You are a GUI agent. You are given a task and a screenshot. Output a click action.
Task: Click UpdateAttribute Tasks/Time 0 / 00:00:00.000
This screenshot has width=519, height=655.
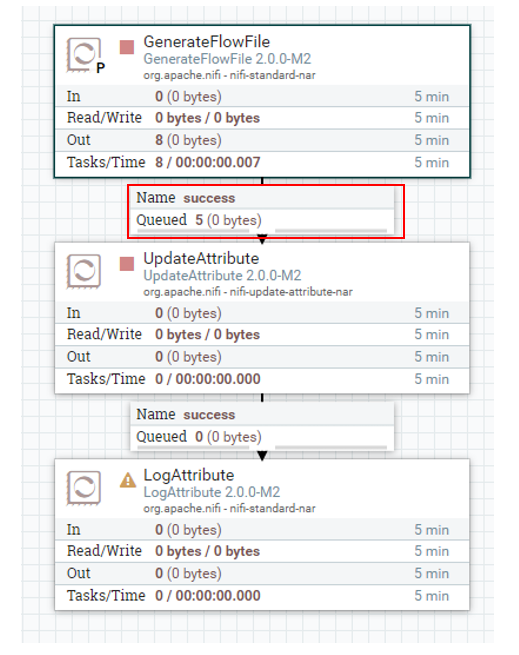[x=208, y=379]
